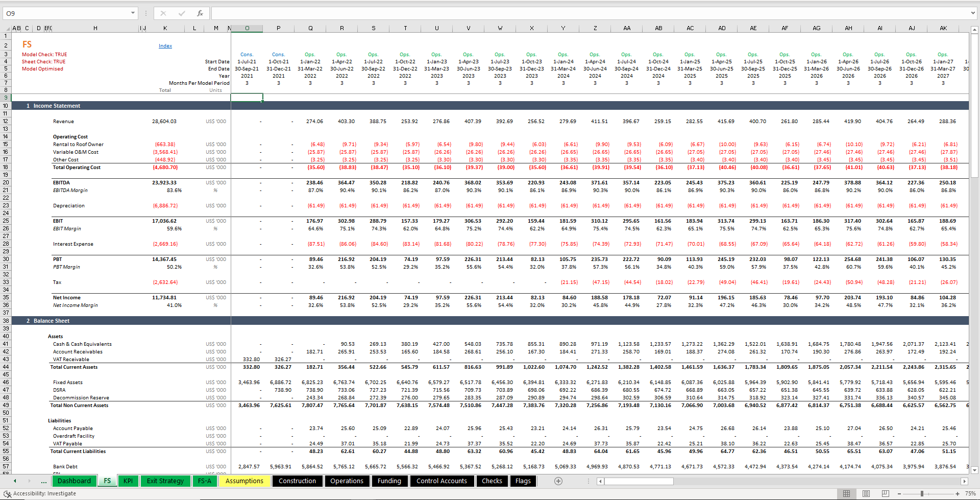This screenshot has height=500, width=980.
Task: Open the Operations sheet tab
Action: pyautogui.click(x=347, y=481)
